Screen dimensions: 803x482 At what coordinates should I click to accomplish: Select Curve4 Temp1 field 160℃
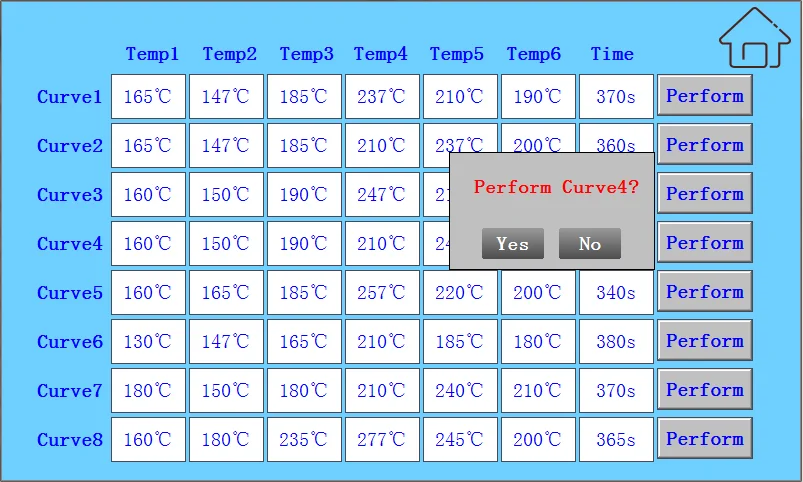click(149, 243)
